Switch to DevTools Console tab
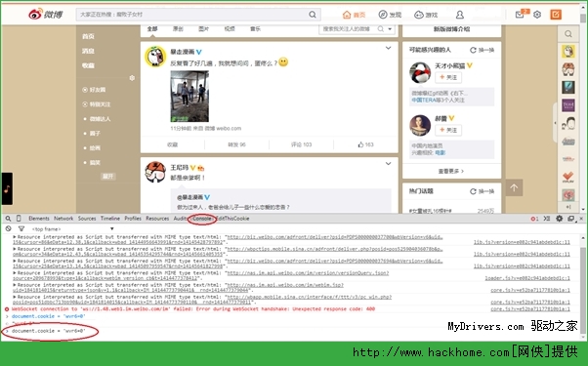This screenshot has width=588, height=366. click(x=202, y=219)
